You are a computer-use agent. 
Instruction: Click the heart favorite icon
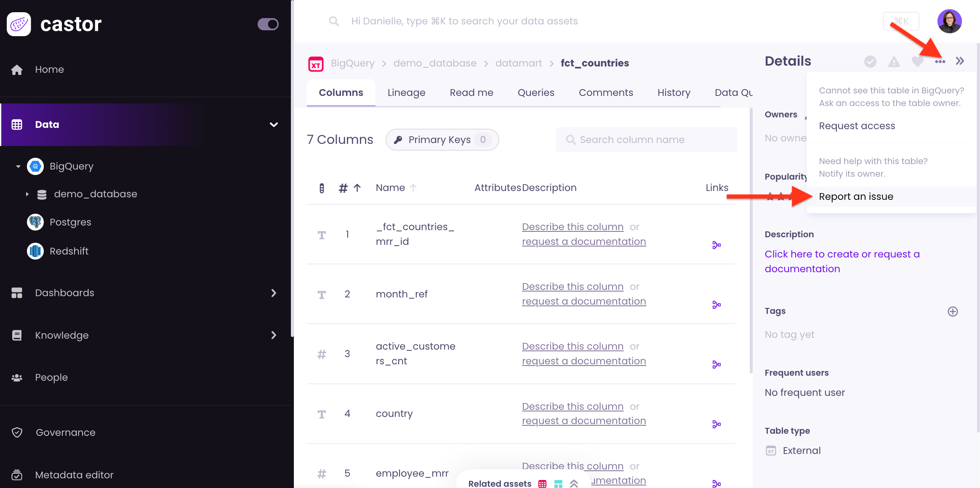[917, 62]
